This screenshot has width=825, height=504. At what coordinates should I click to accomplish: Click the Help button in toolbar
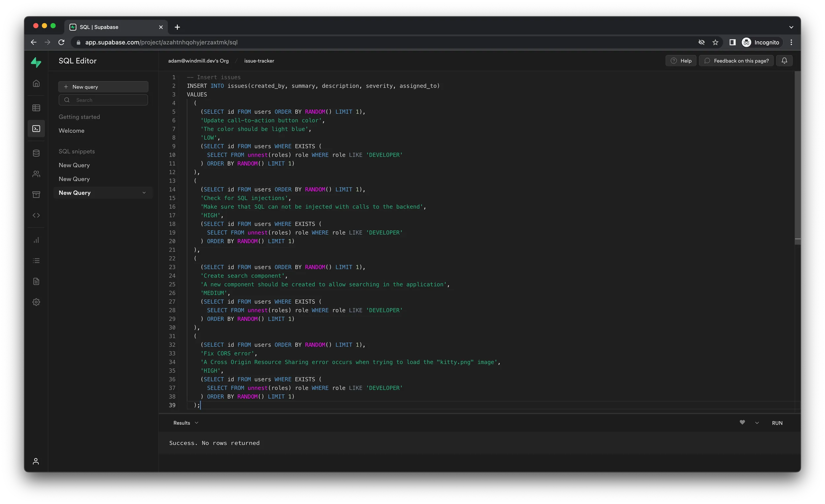(x=681, y=60)
